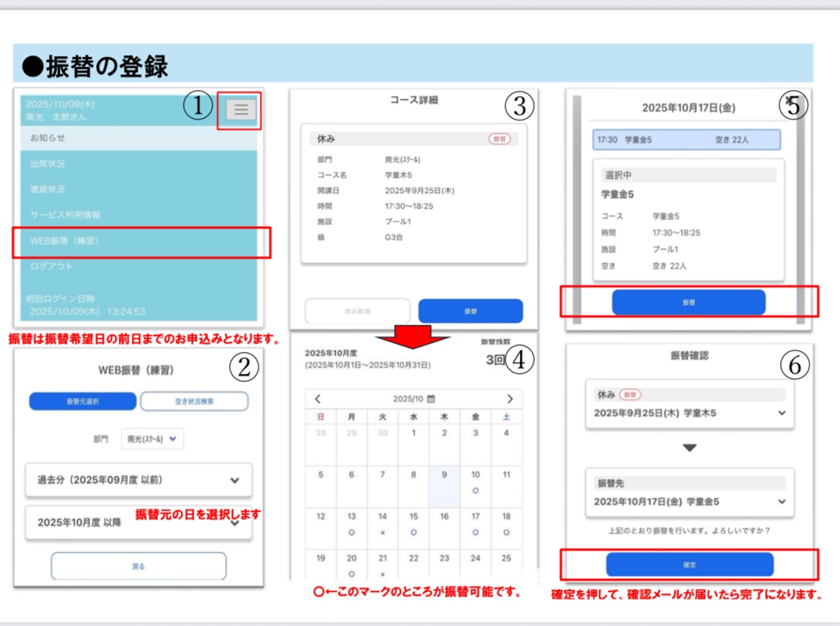This screenshot has width=840, height=626.
Task: Select 17:30 学童金5 time slot
Action: (x=686, y=140)
